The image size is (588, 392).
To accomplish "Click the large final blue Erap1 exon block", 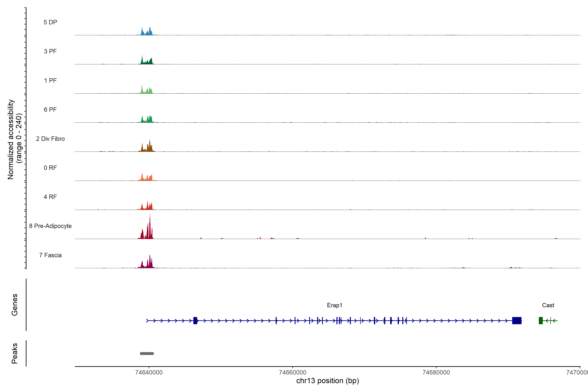I will [x=517, y=320].
